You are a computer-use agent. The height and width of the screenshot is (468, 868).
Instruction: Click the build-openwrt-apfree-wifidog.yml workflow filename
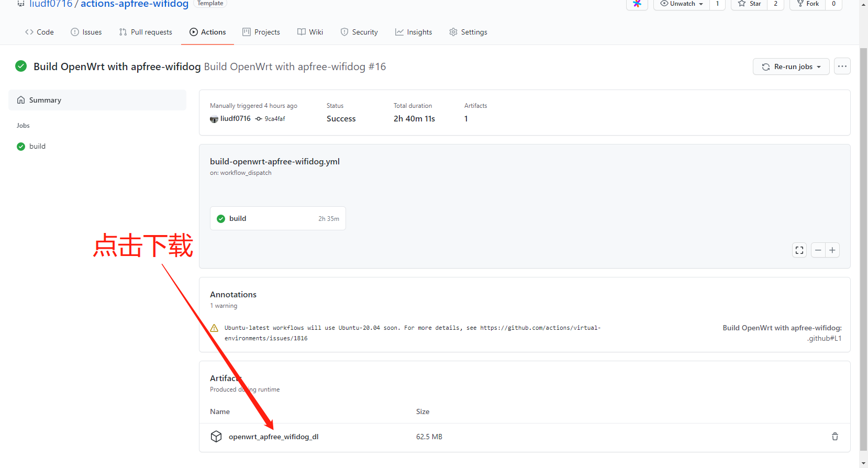(x=275, y=161)
